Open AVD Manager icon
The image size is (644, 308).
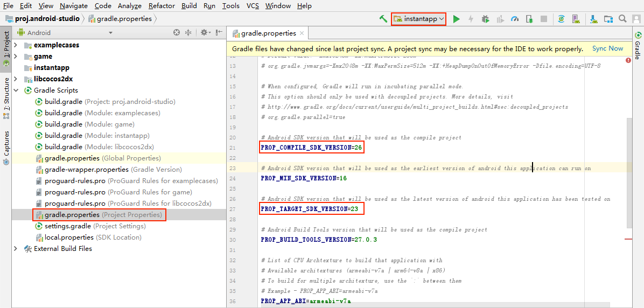point(576,19)
